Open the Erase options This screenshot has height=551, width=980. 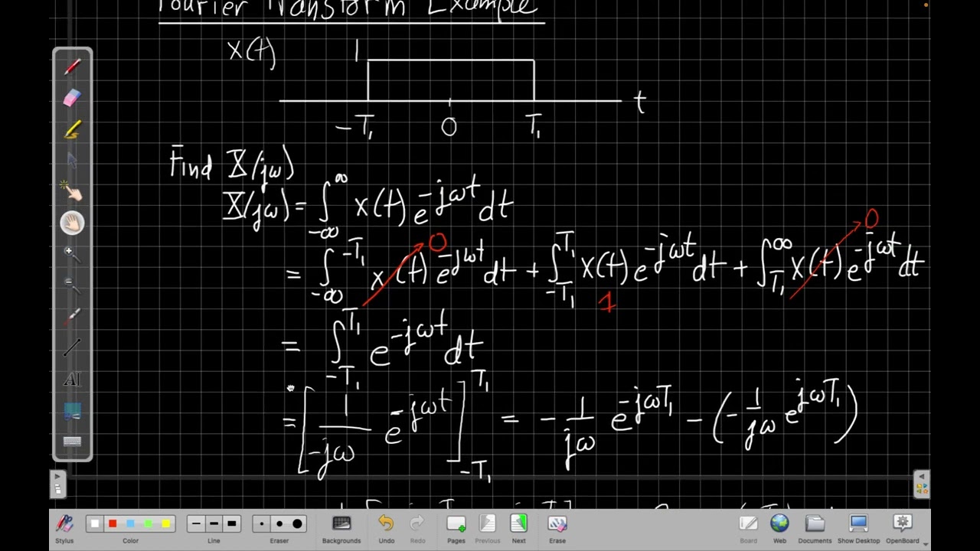(x=557, y=528)
